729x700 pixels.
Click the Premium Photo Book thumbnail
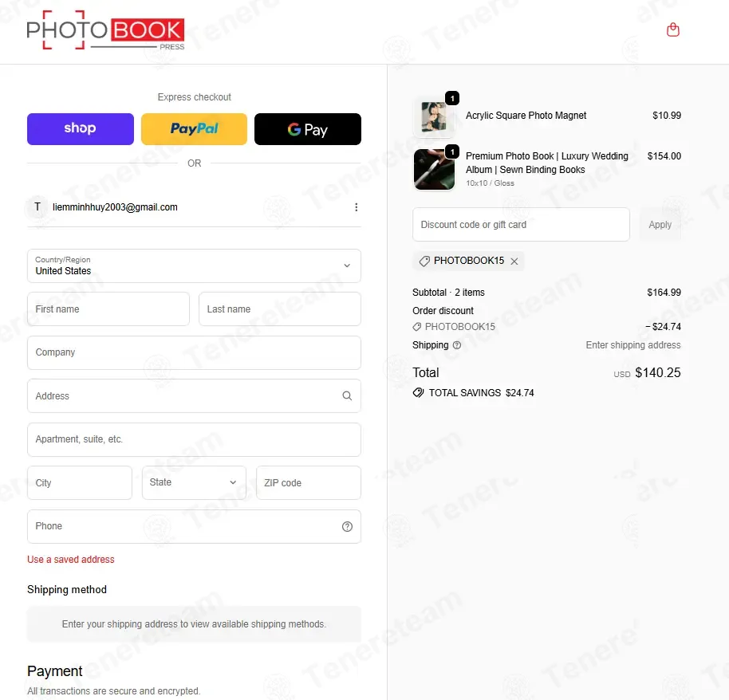434,169
